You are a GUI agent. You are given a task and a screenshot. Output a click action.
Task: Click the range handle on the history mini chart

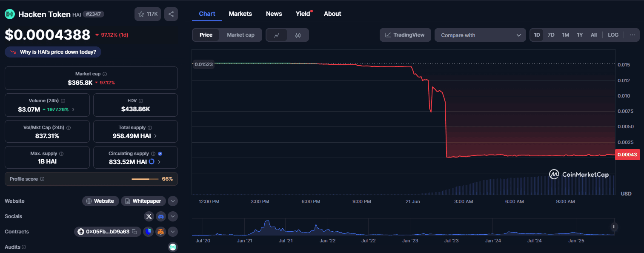coord(614,227)
